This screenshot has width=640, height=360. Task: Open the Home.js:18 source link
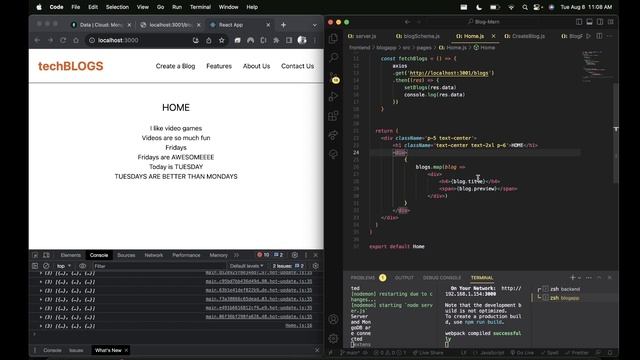298,326
